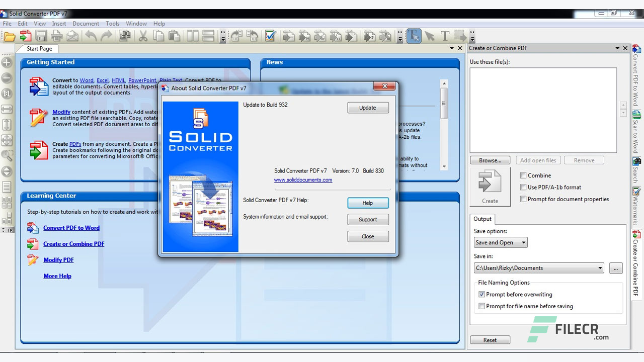Click the More Help link
Viewport: 644px width, 362px height.
(x=57, y=276)
